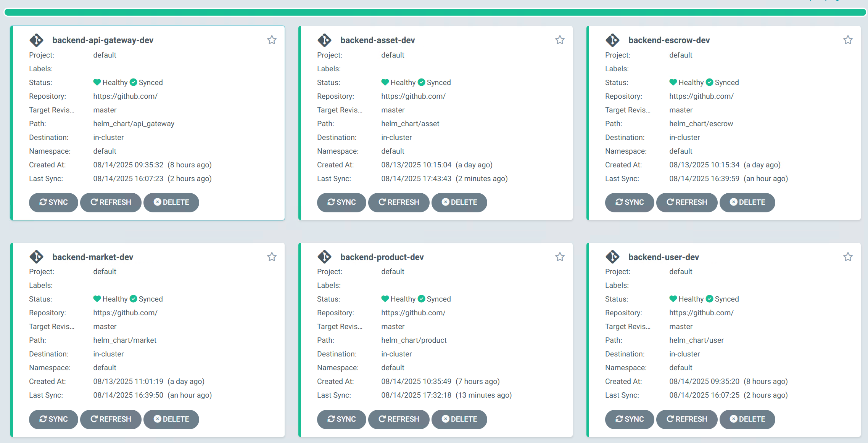Click the Healthy heart icon on backend-product-dev
This screenshot has width=868, height=443.
(x=385, y=299)
